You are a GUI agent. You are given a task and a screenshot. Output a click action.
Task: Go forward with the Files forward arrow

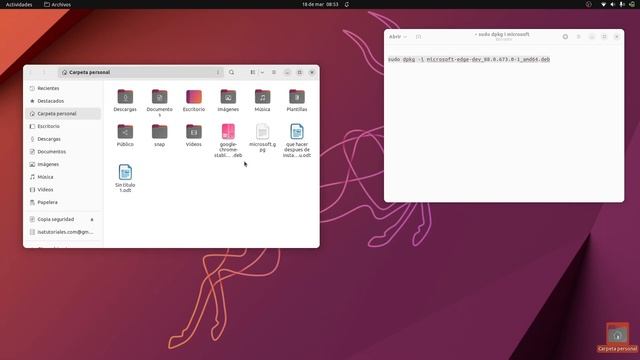coord(44,72)
